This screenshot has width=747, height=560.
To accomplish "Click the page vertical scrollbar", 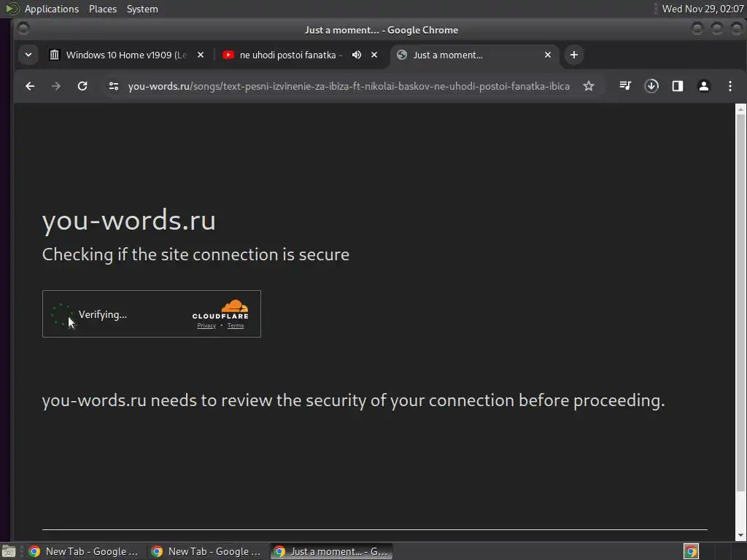I will [x=740, y=303].
